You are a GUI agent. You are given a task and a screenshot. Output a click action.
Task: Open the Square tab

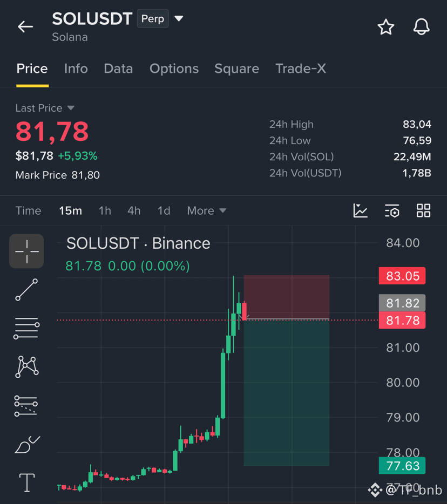[x=236, y=69]
